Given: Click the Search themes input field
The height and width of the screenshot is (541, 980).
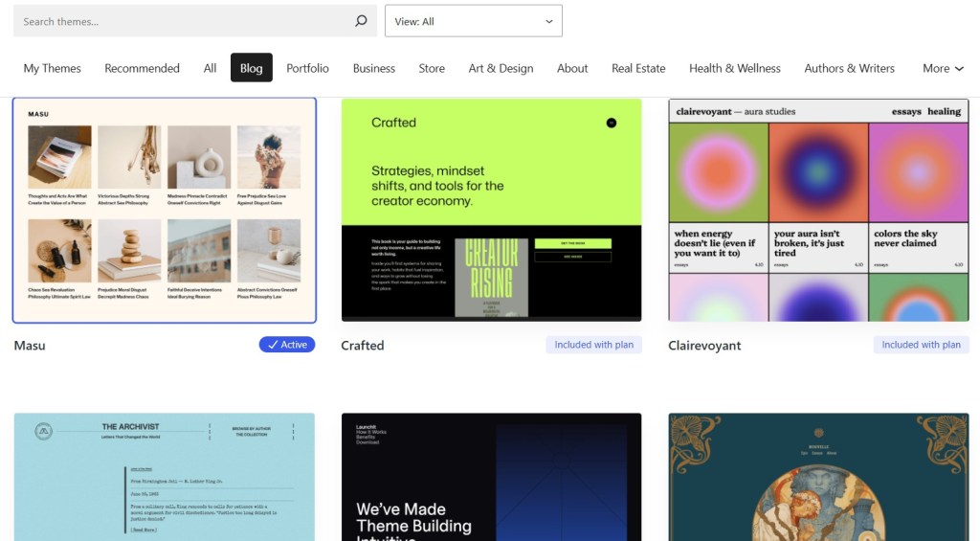Looking at the screenshot, I should [x=195, y=21].
